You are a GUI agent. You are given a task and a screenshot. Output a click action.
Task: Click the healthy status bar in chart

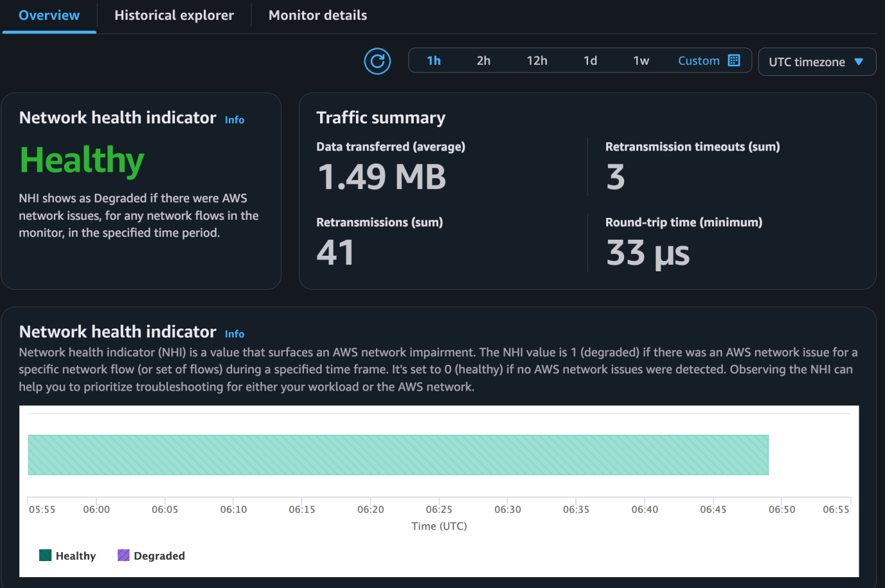398,455
